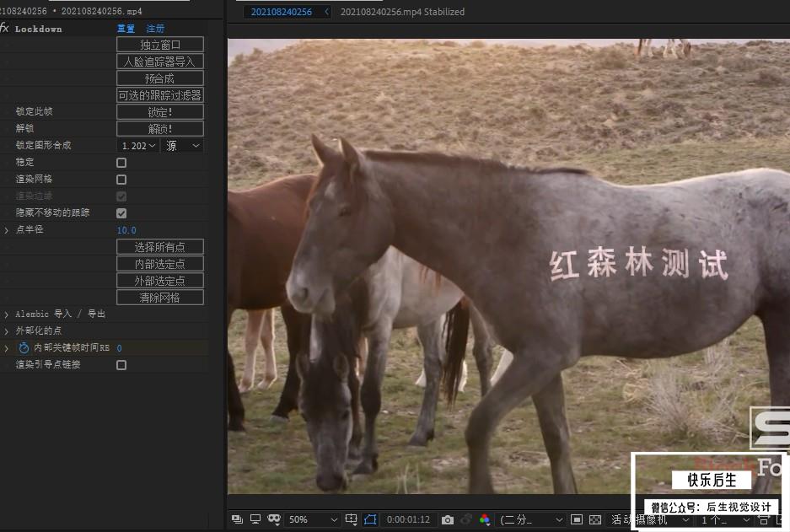Open the 源 source dropdown

(x=183, y=146)
